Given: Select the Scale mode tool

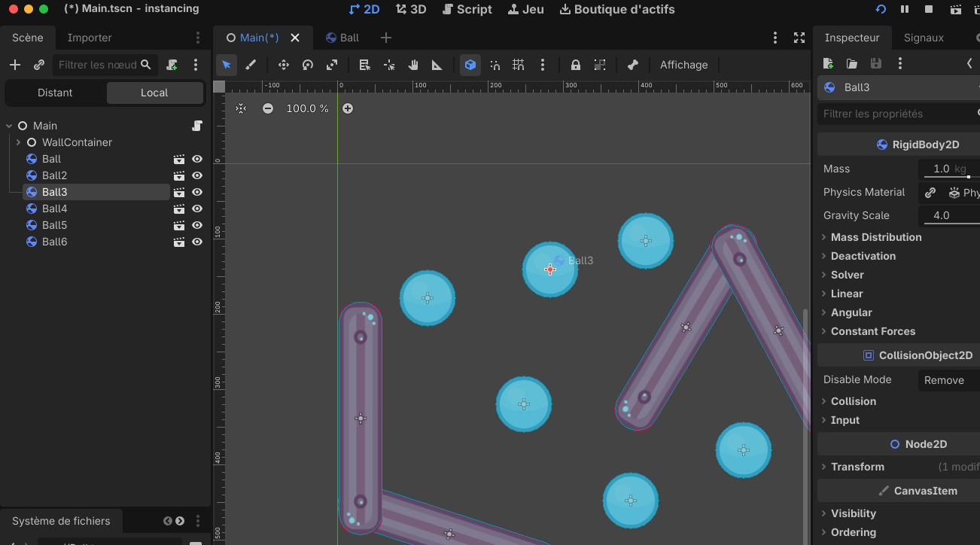Looking at the screenshot, I should coord(332,65).
